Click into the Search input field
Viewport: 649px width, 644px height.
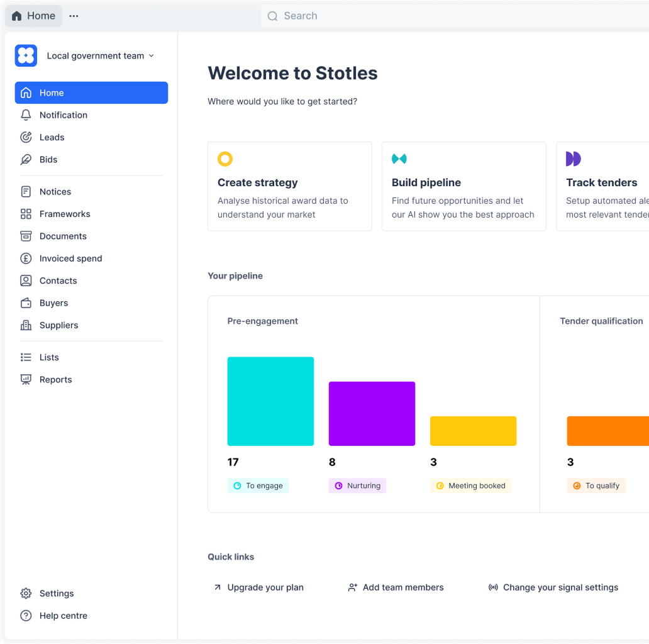coord(455,16)
